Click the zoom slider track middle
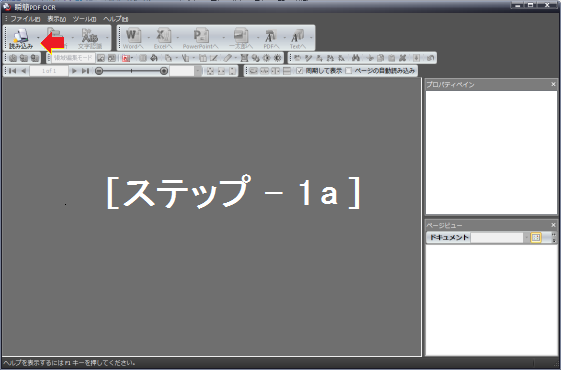The image size is (561, 370). tap(131, 71)
